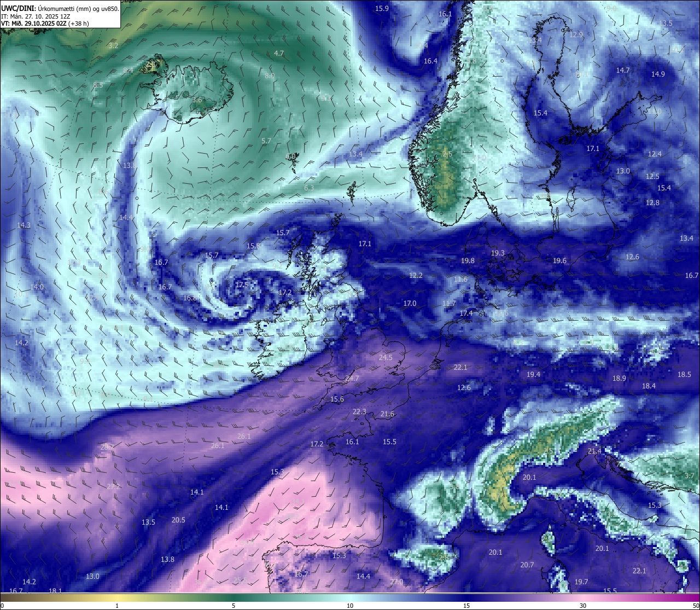
Task: Click the value 3.6 over Iceland
Action: point(197,100)
